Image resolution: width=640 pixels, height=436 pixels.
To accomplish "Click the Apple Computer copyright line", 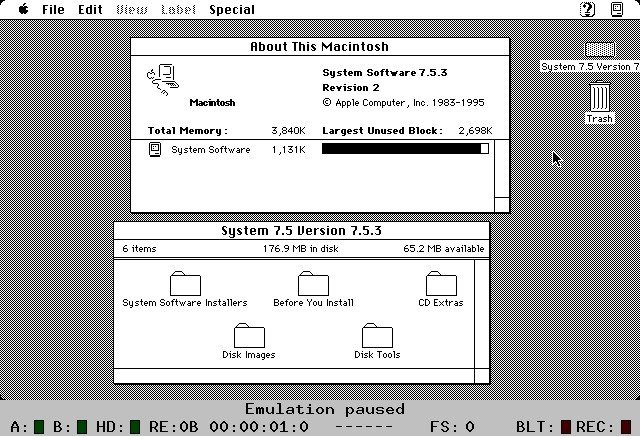I will [x=403, y=102].
